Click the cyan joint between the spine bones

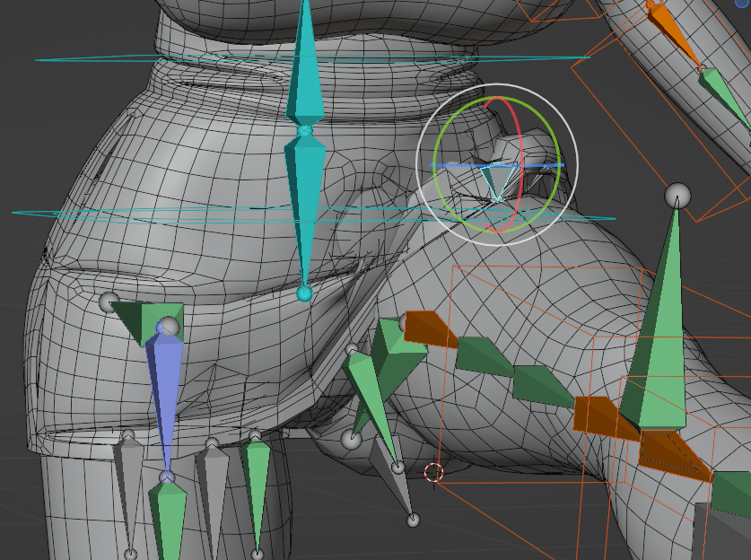pos(304,132)
